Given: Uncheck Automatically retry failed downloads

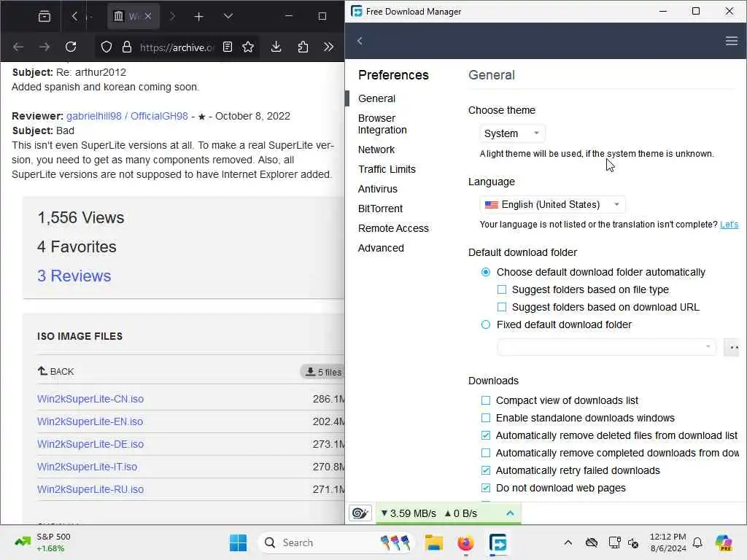Looking at the screenshot, I should coord(485,470).
